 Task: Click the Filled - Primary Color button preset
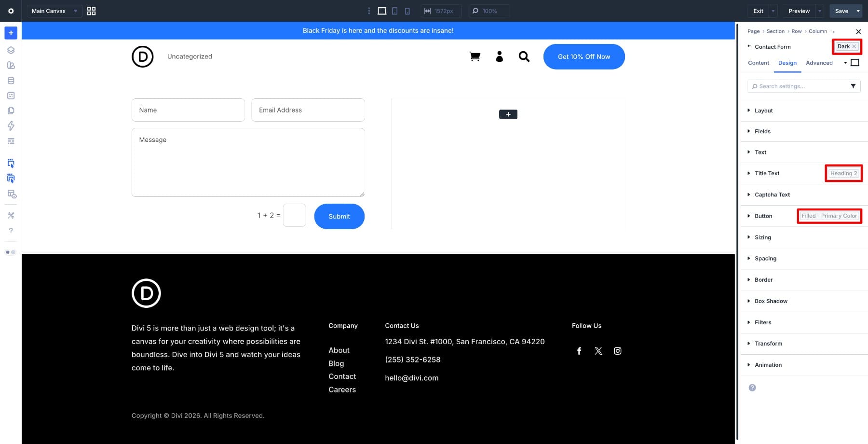[829, 216]
